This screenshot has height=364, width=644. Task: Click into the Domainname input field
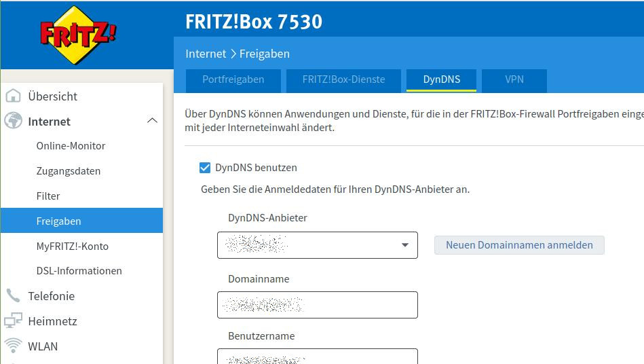(318, 305)
